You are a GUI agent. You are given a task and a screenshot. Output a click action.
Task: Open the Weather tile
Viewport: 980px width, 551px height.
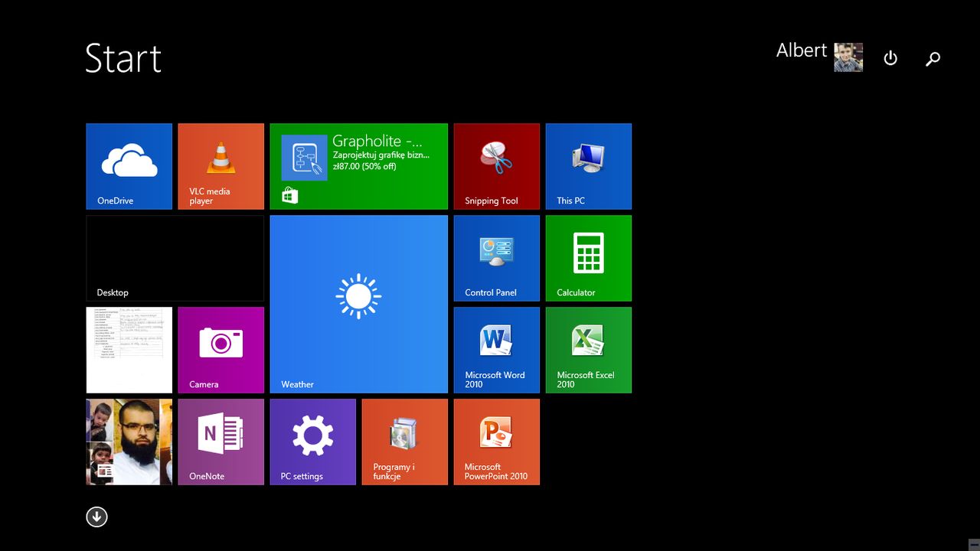tap(359, 304)
